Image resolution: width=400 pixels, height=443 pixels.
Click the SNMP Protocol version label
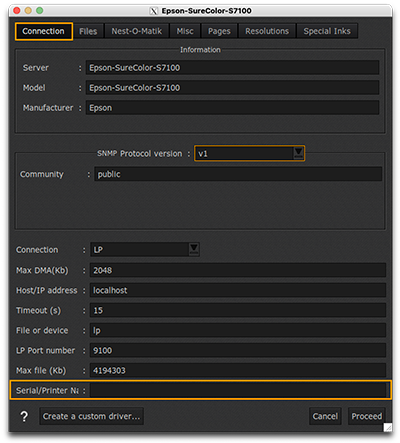click(140, 153)
